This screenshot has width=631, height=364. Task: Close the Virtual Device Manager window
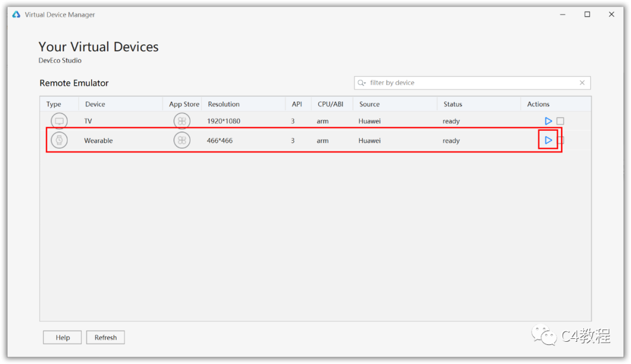[611, 15]
